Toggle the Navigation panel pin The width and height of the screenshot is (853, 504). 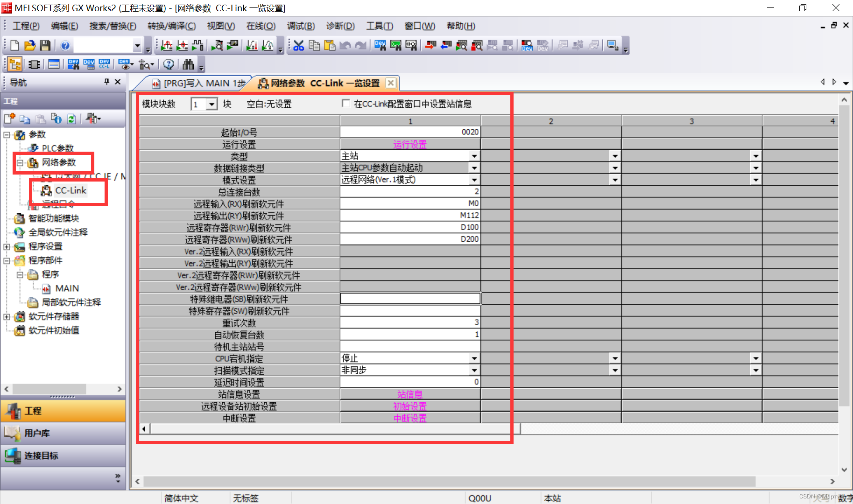[x=106, y=82]
